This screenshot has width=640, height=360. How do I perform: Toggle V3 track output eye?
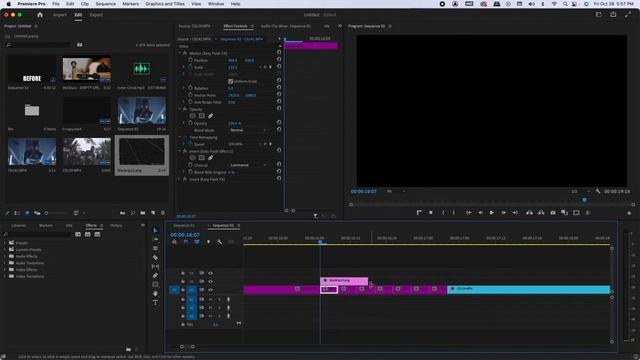point(210,273)
